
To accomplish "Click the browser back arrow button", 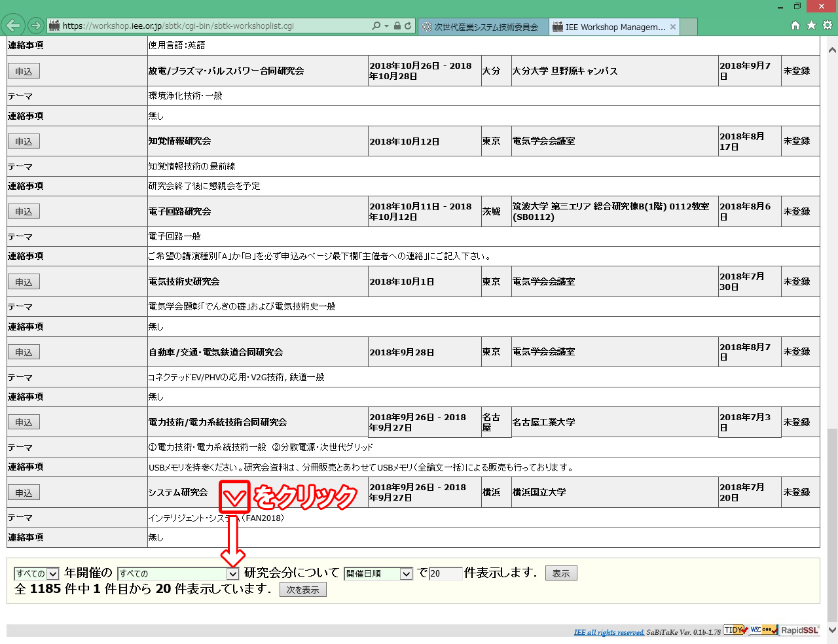I will (13, 26).
